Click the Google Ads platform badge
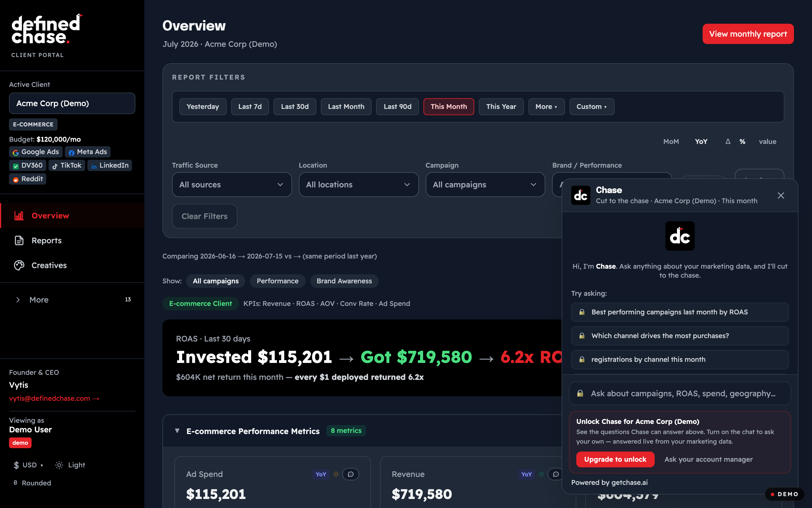Screen dimensions: 812x508 pos(36,152)
